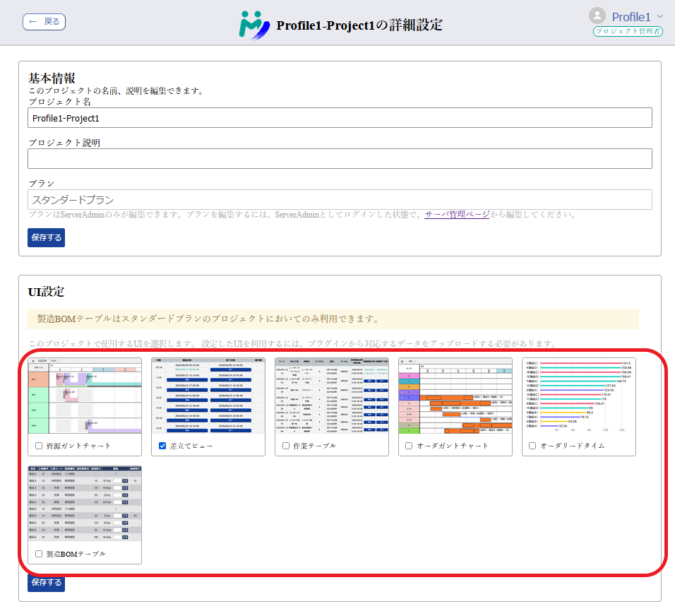The height and width of the screenshot is (616, 675).
Task: Click the プロジェクト名 input field
Action: 339,117
